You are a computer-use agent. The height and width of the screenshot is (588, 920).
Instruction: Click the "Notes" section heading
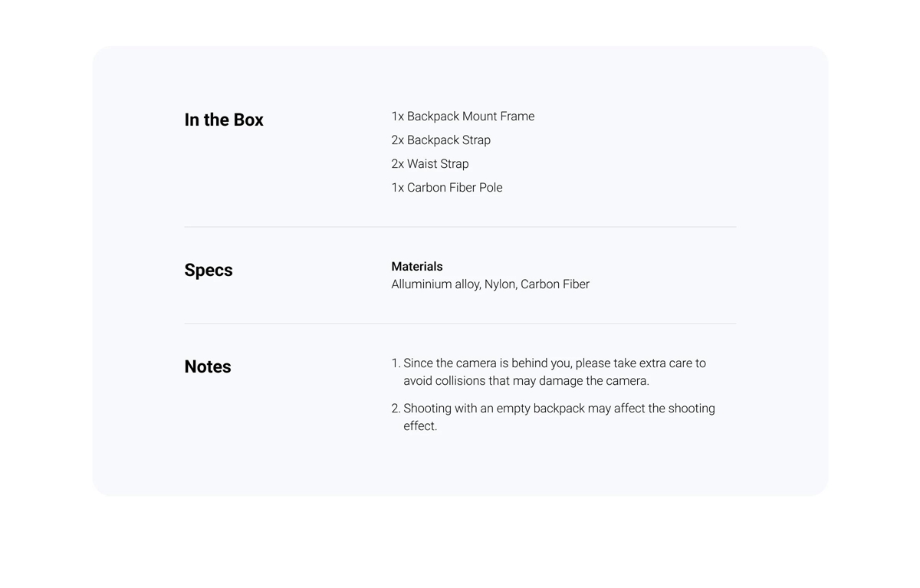click(x=208, y=367)
